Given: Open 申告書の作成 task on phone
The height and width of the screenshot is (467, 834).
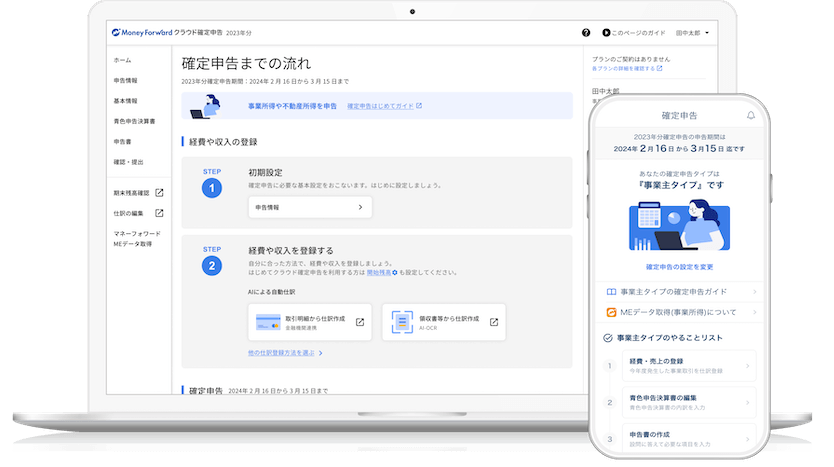Looking at the screenshot, I should click(x=689, y=439).
